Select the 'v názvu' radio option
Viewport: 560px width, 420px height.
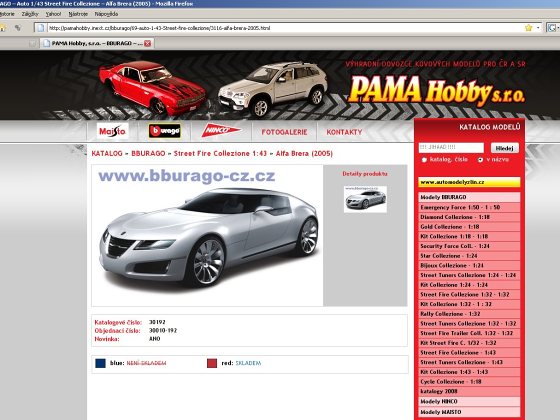[x=480, y=160]
